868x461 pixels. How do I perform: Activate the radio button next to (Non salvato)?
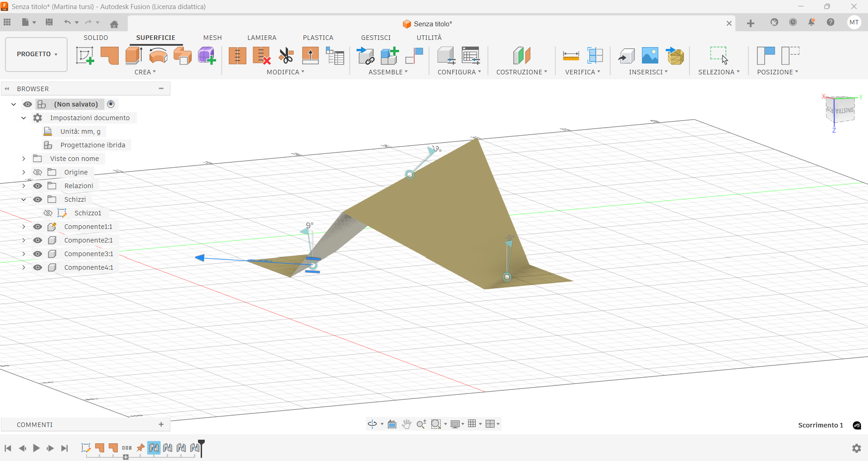click(x=111, y=104)
